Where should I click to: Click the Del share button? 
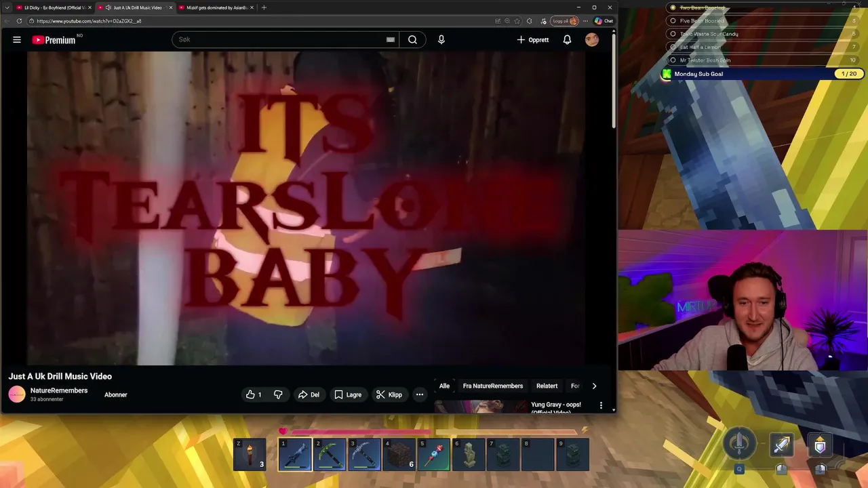[309, 394]
